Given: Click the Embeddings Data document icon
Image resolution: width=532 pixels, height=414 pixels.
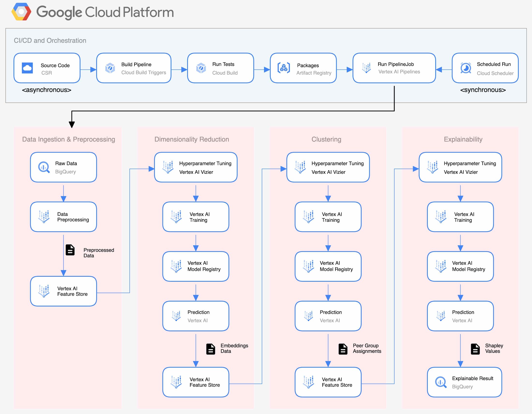Looking at the screenshot, I should (x=211, y=349).
